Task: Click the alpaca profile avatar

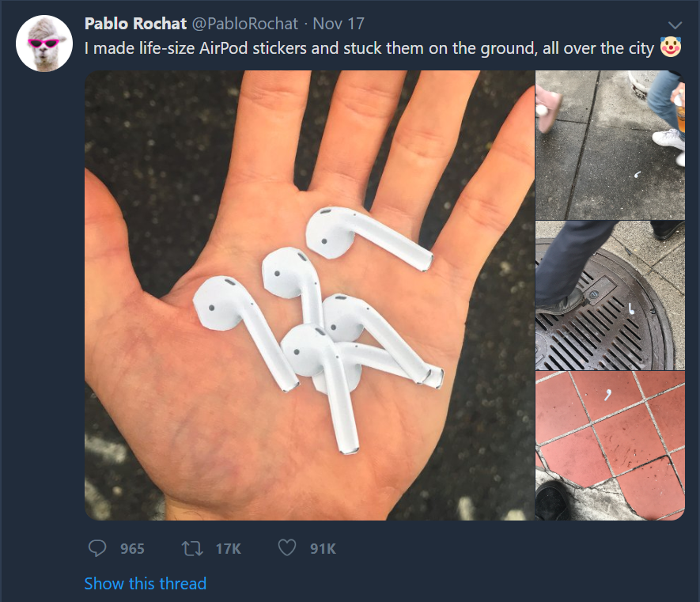Action: (44, 44)
